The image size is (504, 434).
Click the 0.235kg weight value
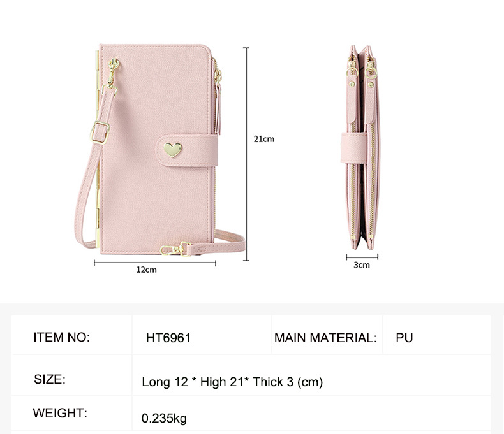(164, 418)
